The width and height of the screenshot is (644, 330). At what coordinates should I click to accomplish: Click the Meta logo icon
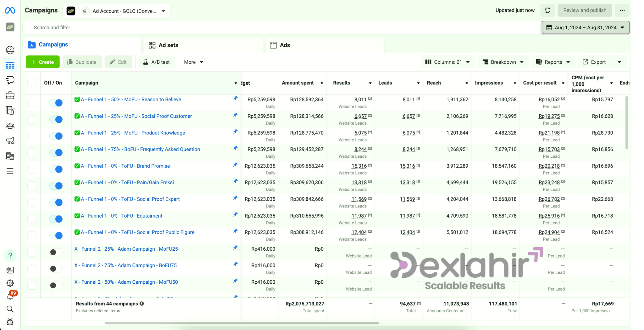10,10
